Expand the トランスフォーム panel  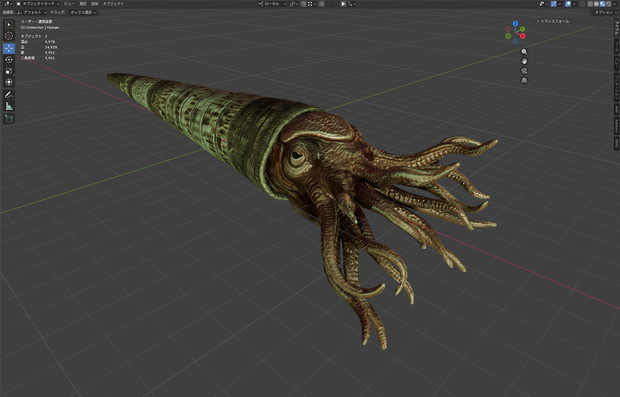click(x=553, y=21)
